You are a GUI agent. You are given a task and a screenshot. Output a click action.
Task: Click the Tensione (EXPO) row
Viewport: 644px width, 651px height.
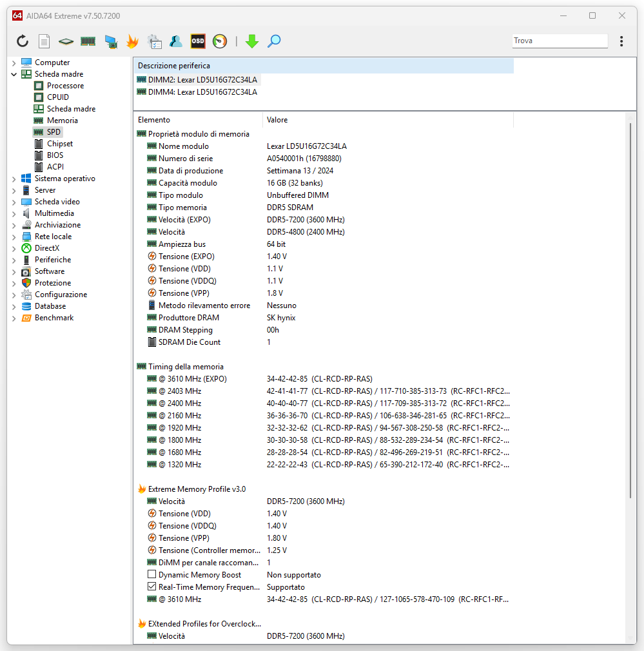pyautogui.click(x=324, y=257)
